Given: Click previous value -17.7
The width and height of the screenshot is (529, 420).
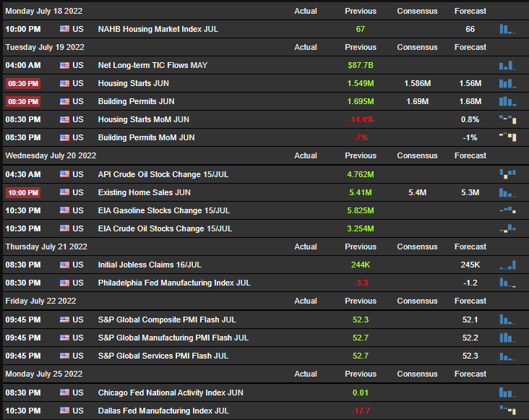Looking at the screenshot, I should pyautogui.click(x=361, y=411).
